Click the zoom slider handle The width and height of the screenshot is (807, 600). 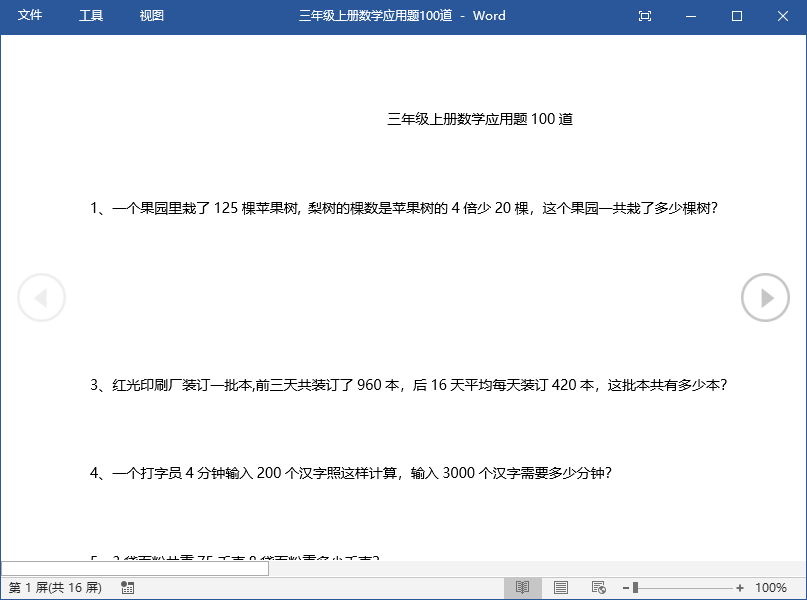(634, 588)
